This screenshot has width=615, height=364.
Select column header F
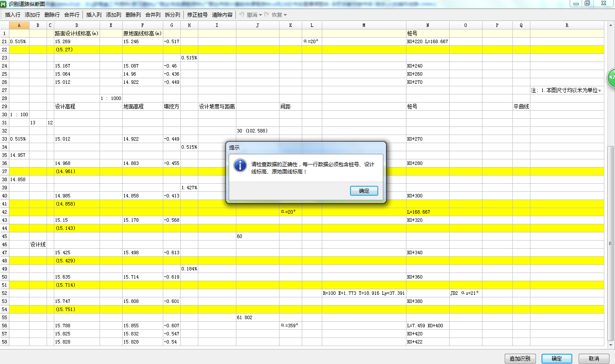(143, 25)
